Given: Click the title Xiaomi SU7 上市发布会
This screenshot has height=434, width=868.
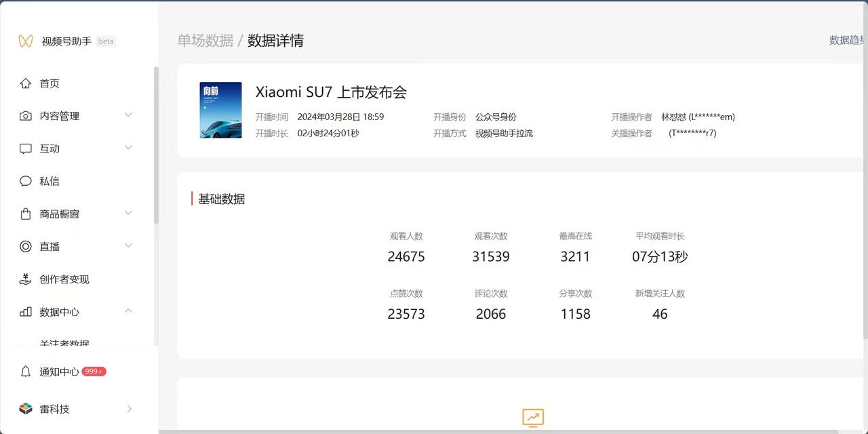Looking at the screenshot, I should click(x=331, y=92).
